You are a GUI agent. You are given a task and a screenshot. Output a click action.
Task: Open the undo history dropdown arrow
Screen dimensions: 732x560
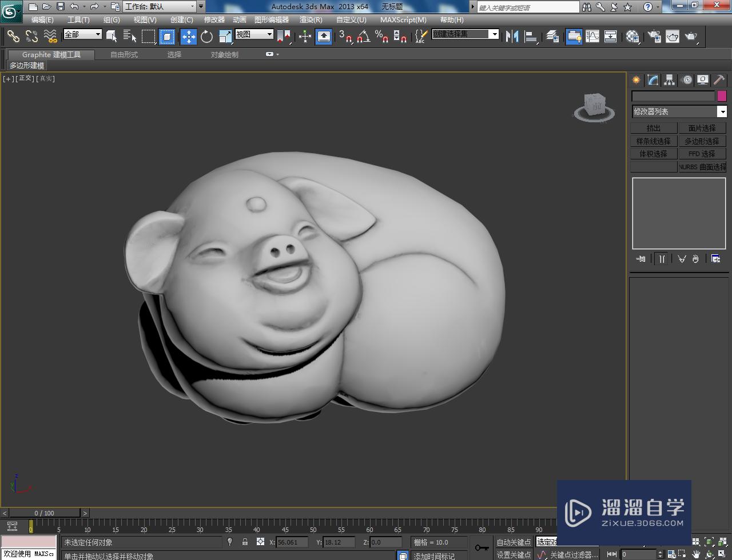84,7
